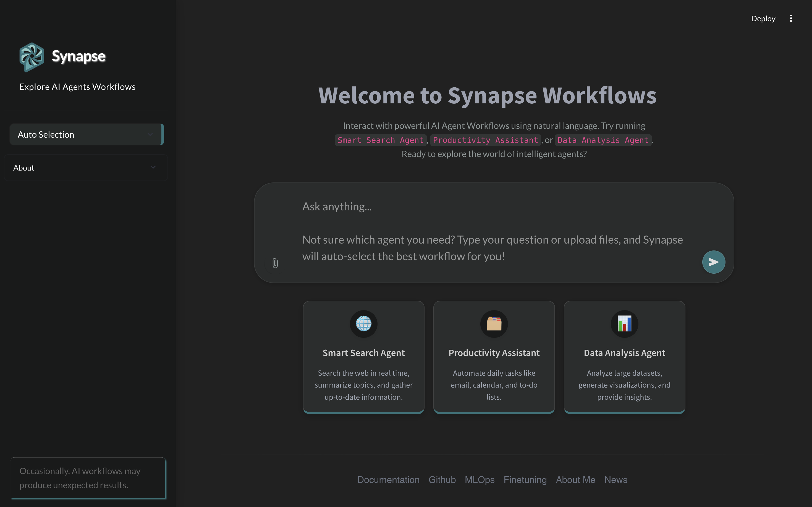Click the Ask anything input field
Image resolution: width=812 pixels, height=507 pixels.
(493, 221)
